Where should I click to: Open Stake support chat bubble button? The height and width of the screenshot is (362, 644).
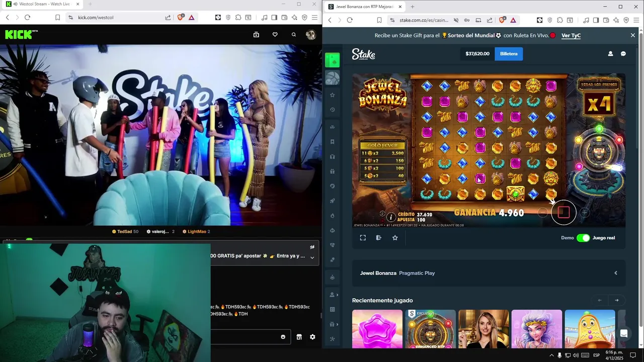624,333
